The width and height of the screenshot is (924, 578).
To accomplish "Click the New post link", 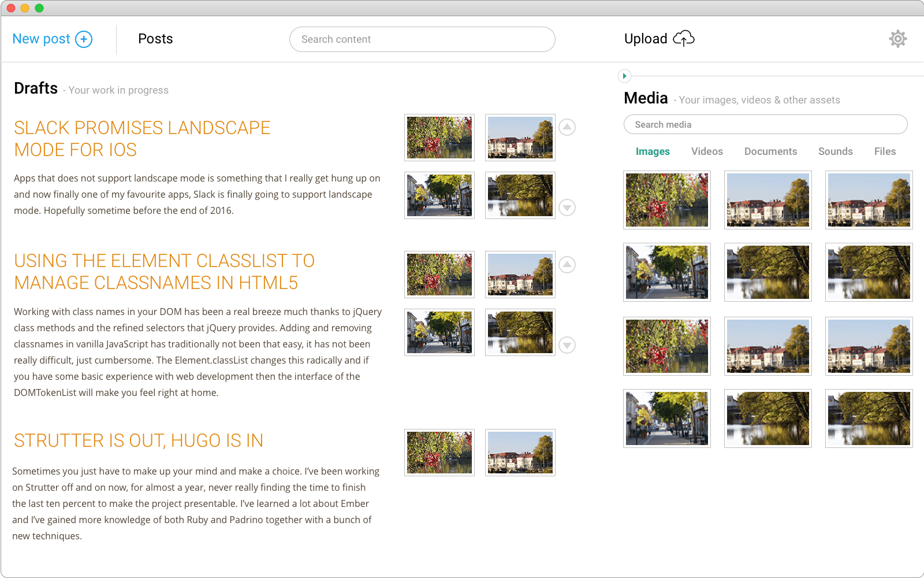I will coord(41,39).
